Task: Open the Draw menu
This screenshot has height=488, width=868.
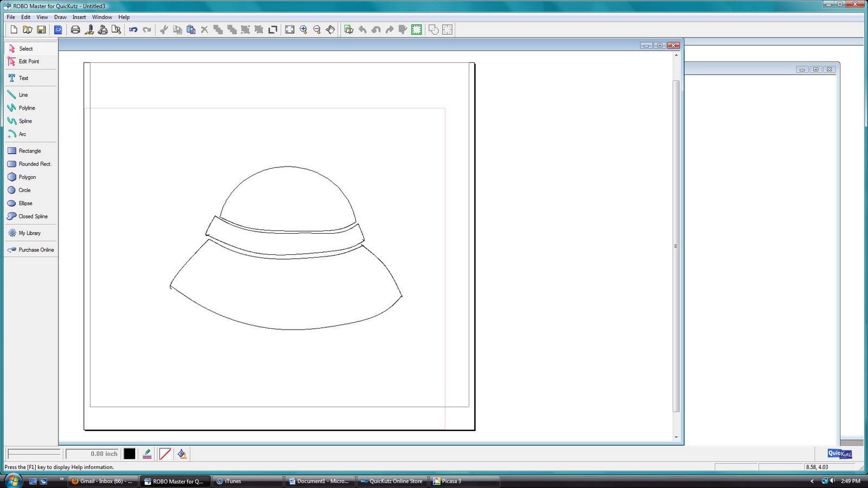Action: click(60, 17)
